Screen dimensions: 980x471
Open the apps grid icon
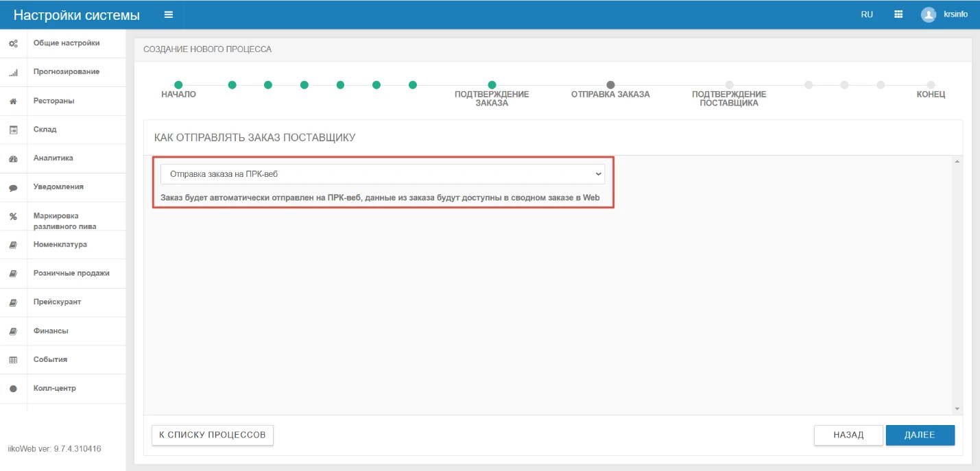[x=898, y=14]
